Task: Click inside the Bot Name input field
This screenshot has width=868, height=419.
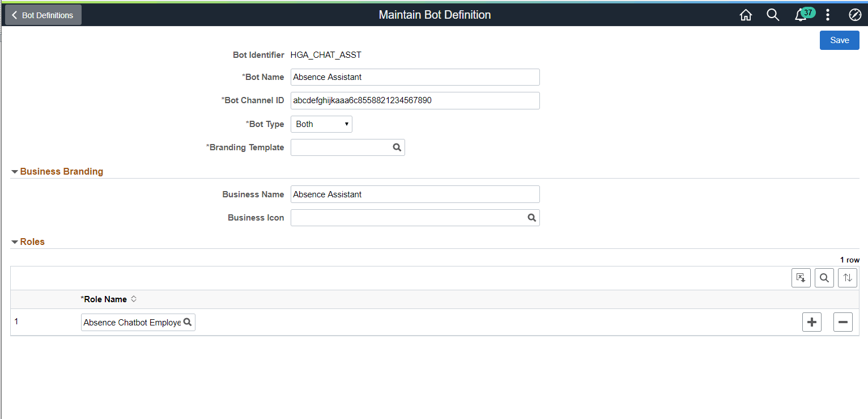Action: [x=415, y=77]
